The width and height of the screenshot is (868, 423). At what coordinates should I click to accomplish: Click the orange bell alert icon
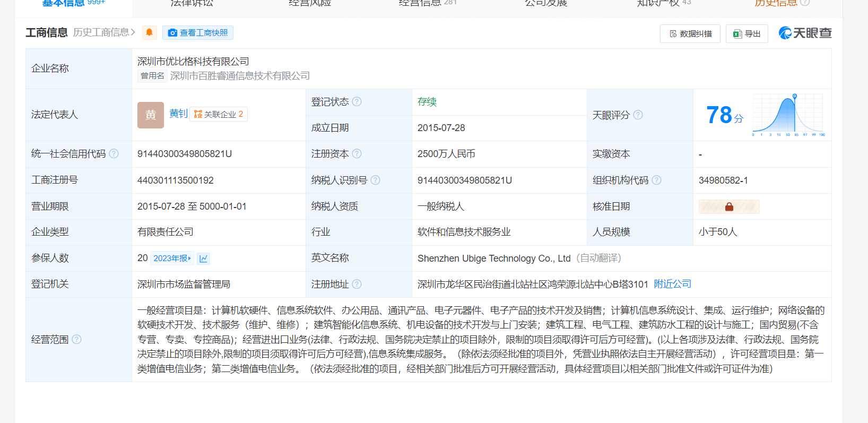point(150,32)
